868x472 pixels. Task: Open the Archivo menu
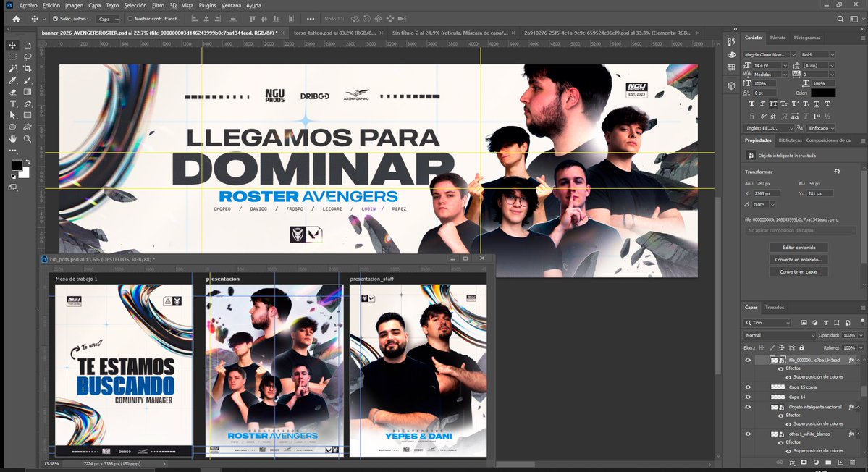coord(28,5)
